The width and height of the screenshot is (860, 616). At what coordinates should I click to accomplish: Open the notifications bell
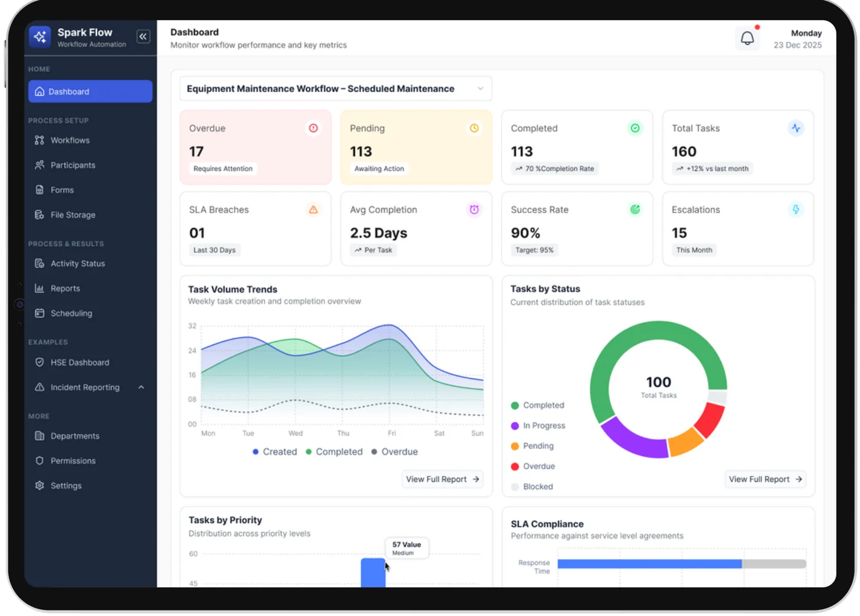(x=747, y=38)
